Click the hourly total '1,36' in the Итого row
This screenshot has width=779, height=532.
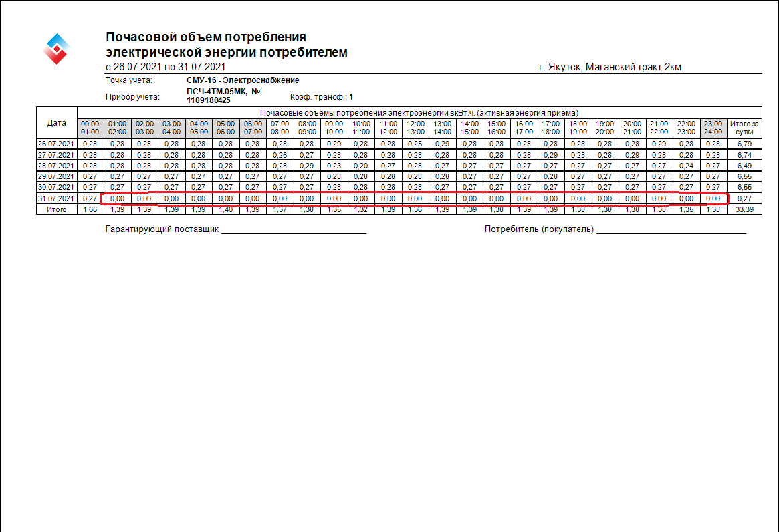[415, 210]
